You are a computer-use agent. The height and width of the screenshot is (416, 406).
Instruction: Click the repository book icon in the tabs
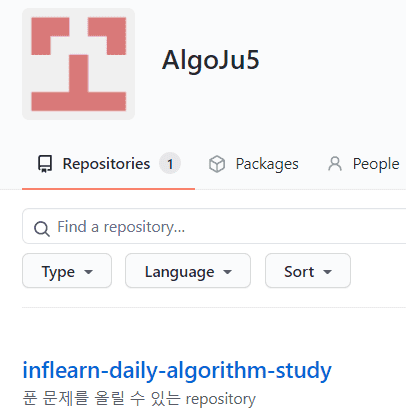pyautogui.click(x=45, y=164)
